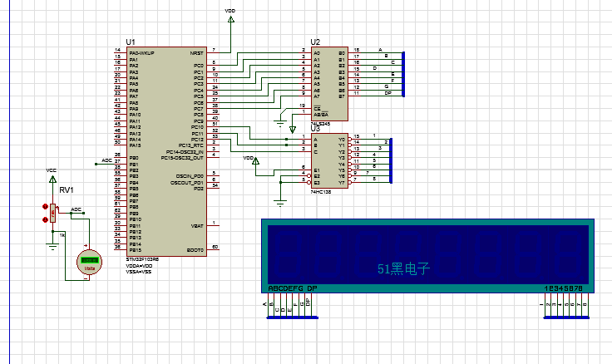Viewport: 612px width, 364px height.
Task: Click the 51黑电子 watermark text on display
Action: [403, 268]
